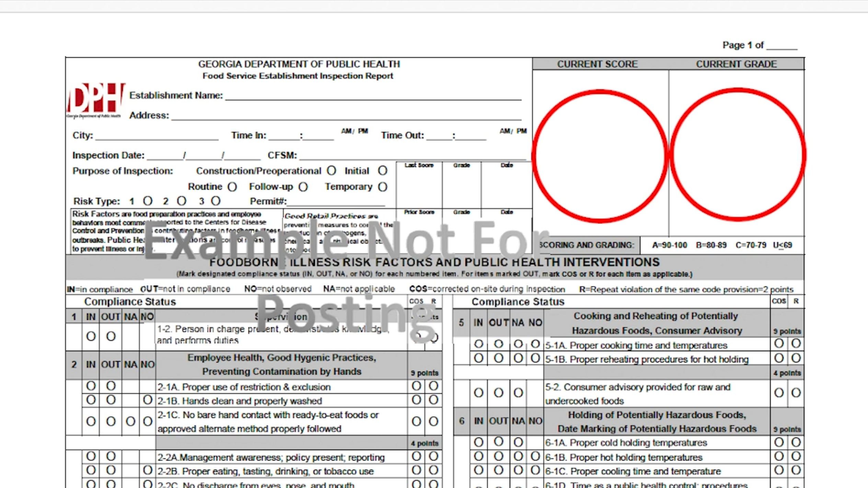Screen dimensions: 868x488
Task: Select Risk Type 2 radio
Action: click(182, 201)
